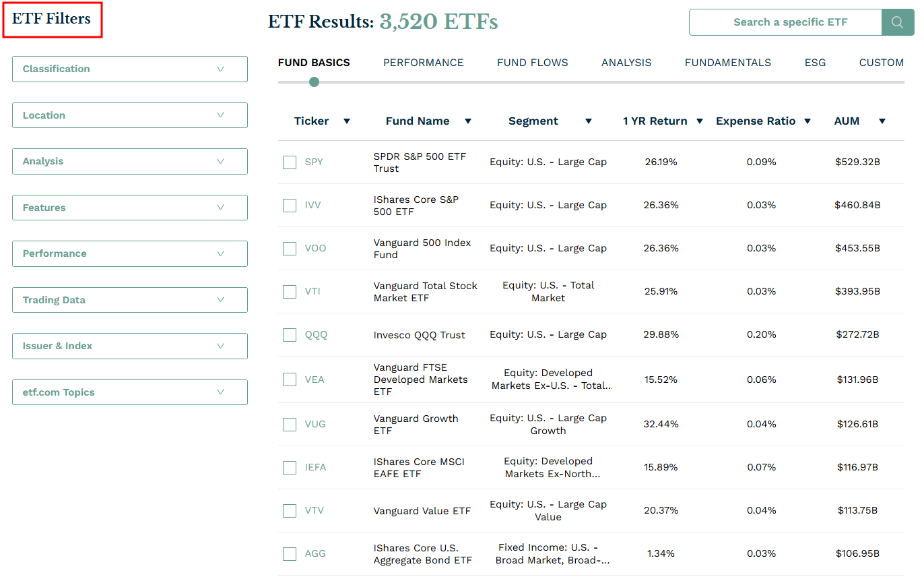Switch to the Performance results tab
This screenshot has height=581, width=924.
tap(424, 63)
